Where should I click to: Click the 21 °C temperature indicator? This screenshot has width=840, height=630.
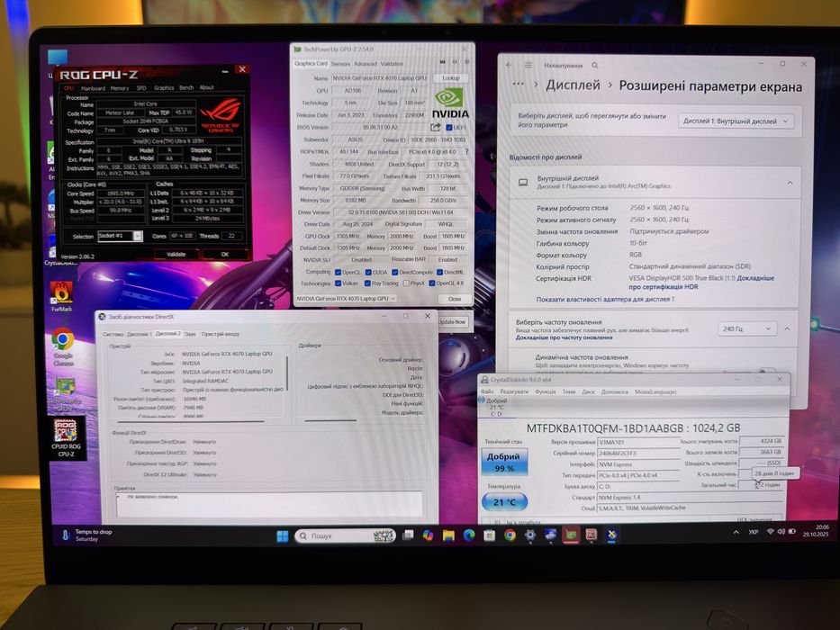coord(504,502)
